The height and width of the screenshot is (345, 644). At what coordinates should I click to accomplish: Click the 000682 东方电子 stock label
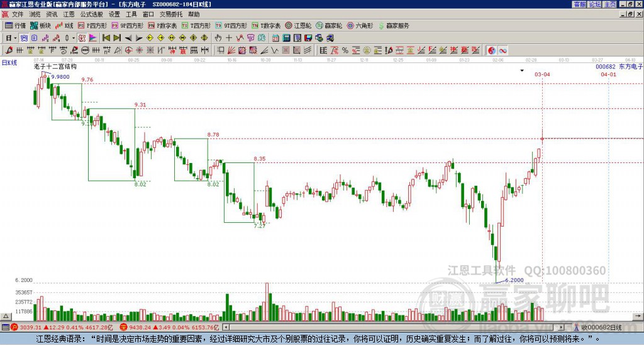[619, 66]
